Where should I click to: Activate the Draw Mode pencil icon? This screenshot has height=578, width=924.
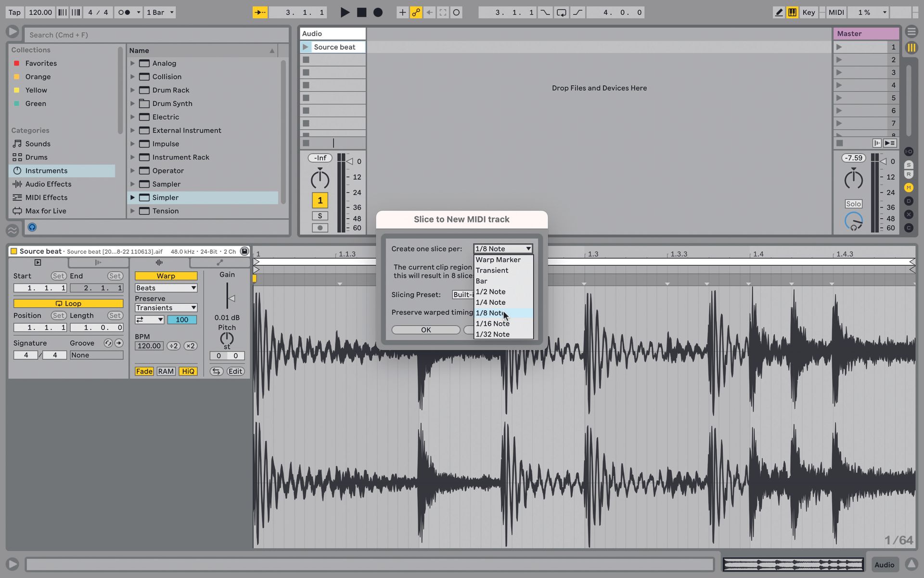[779, 12]
